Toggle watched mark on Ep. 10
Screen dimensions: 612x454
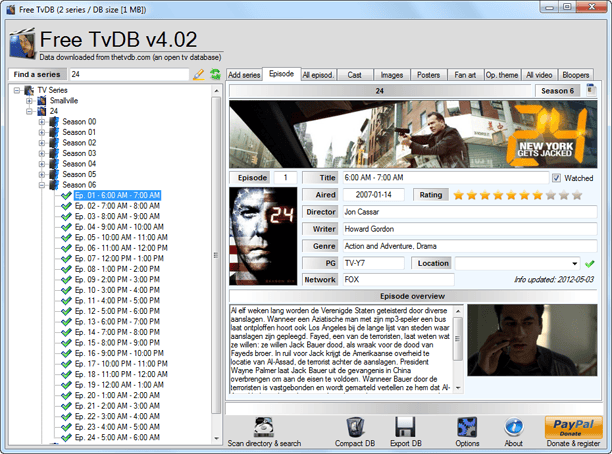66,290
